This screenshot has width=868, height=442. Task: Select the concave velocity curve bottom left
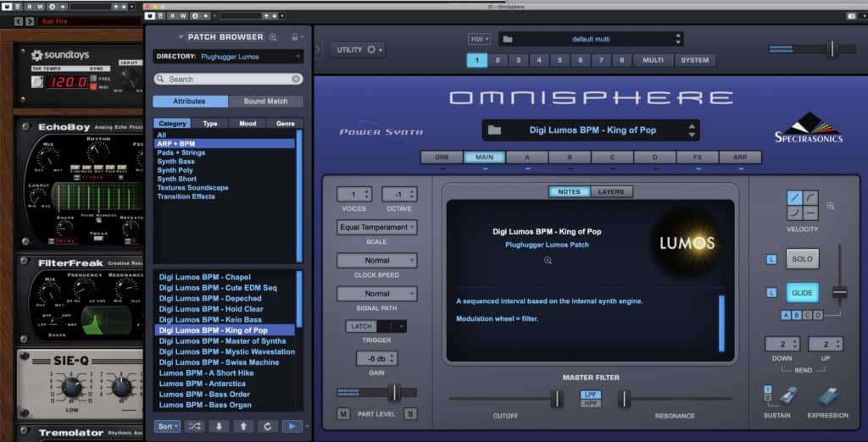point(795,213)
